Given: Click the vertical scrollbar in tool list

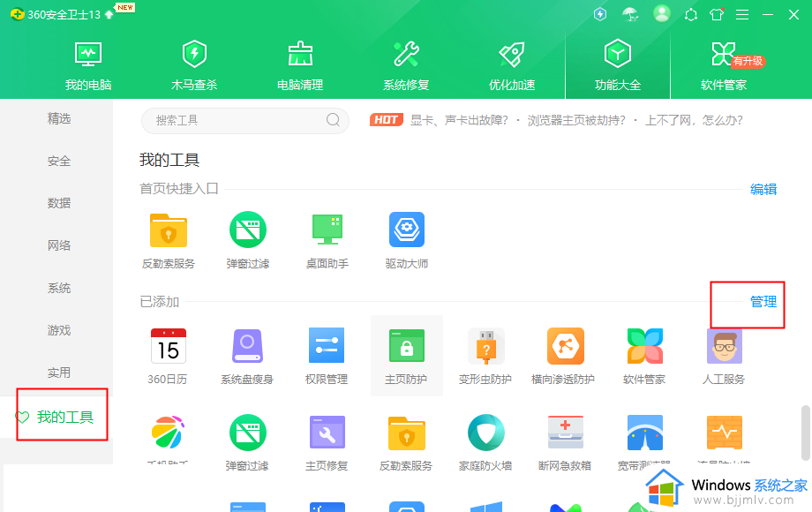Looking at the screenshot, I should pyautogui.click(x=805, y=433).
